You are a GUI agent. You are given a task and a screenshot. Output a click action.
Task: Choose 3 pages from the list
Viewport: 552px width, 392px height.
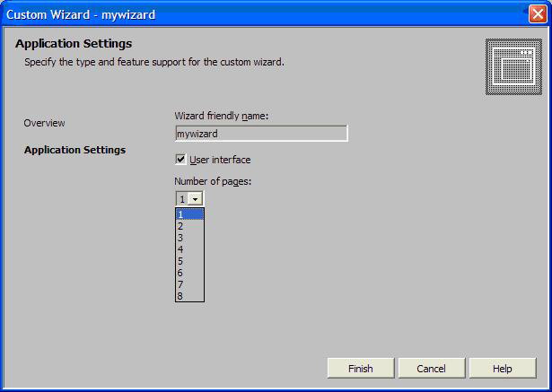pos(189,238)
